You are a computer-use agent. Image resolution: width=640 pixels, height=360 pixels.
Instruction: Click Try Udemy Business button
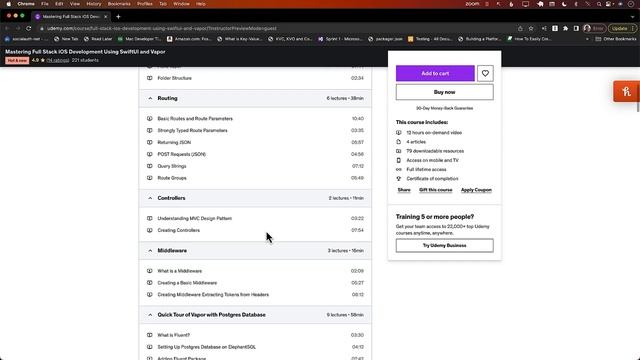click(444, 245)
